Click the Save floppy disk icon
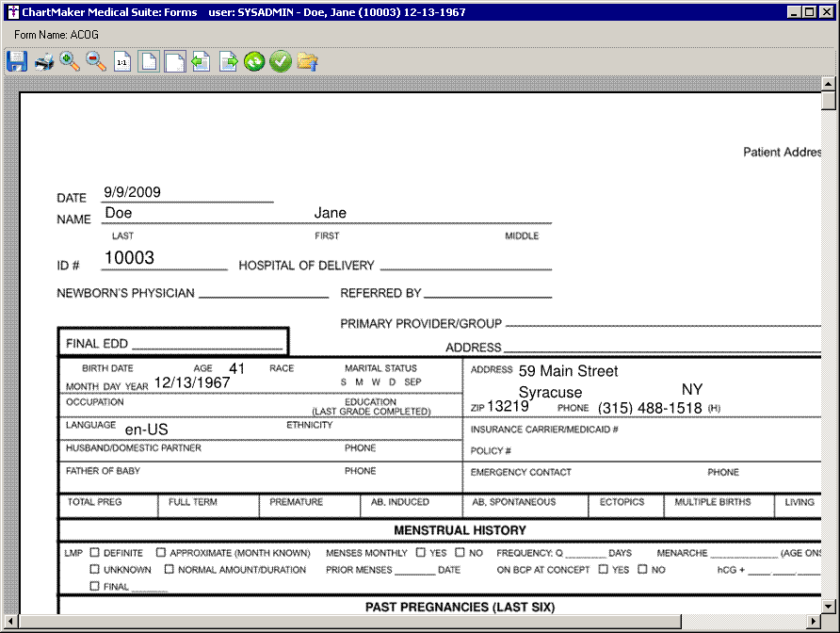Viewport: 840px width, 633px height. 16,62
